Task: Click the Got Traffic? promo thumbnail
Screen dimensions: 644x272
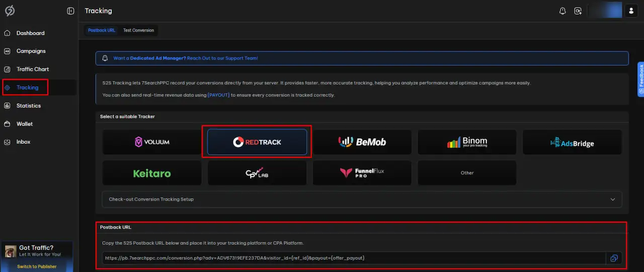Action: click(x=11, y=251)
